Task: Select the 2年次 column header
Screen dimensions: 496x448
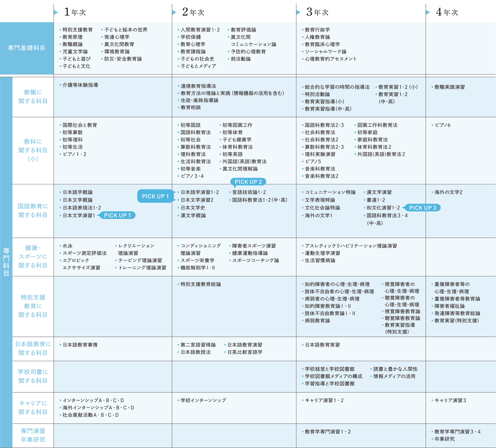Action: 193,12
